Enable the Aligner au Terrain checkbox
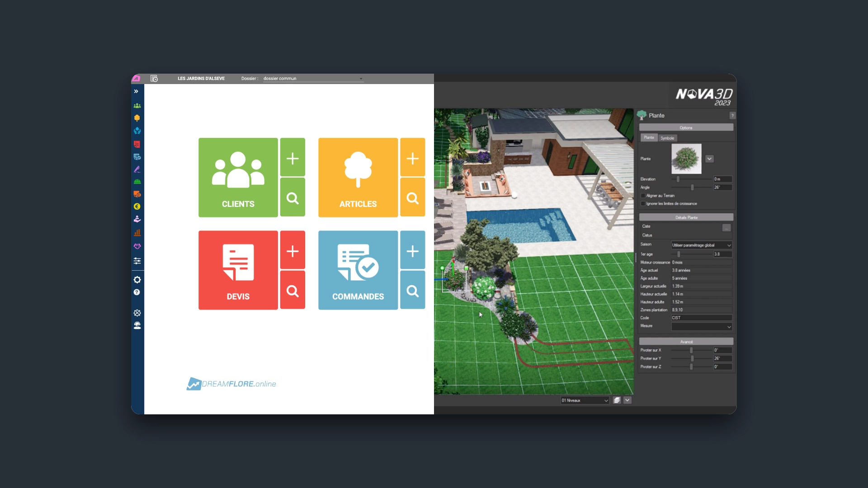 coord(643,196)
